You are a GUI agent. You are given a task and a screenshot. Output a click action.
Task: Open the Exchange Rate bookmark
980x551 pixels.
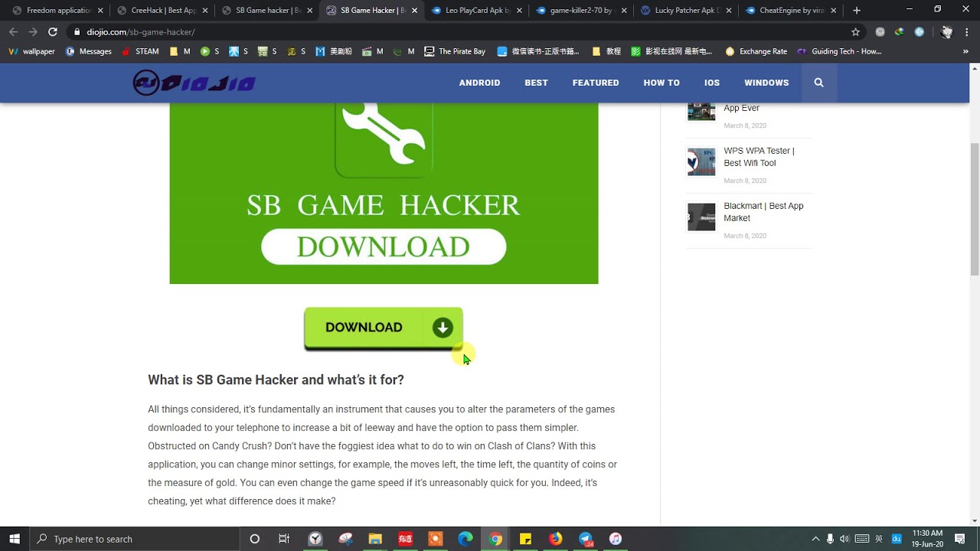[756, 51]
